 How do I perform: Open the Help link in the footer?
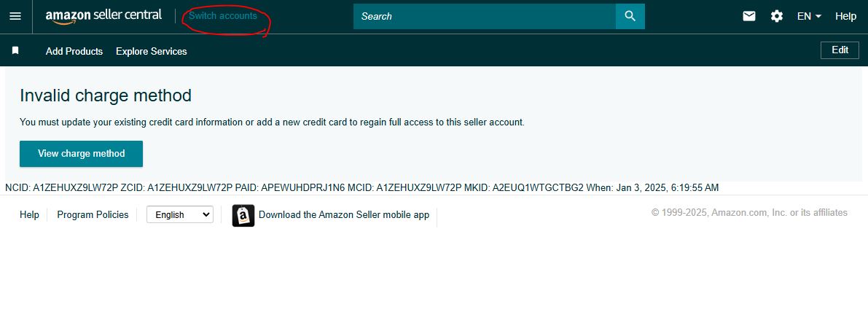point(29,215)
